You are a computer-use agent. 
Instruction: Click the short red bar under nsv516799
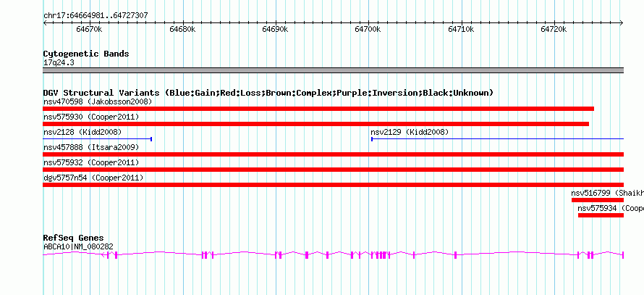tap(598, 200)
